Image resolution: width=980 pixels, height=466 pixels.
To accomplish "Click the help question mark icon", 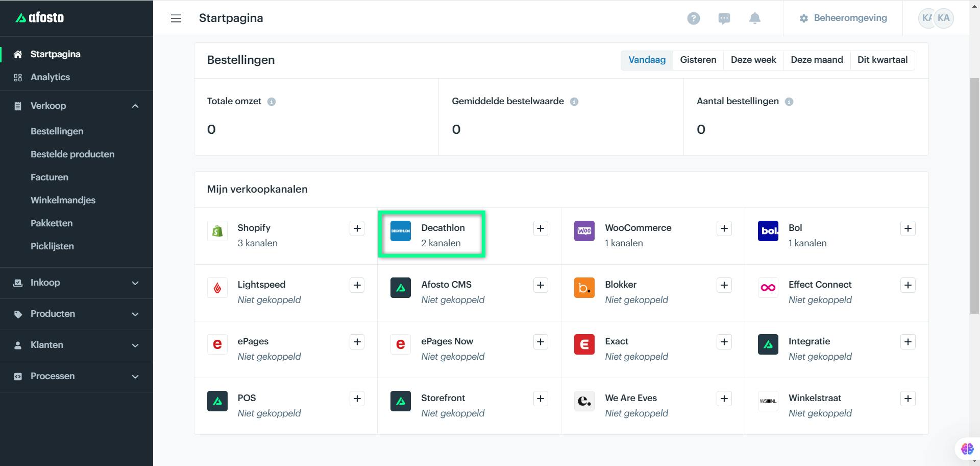I will click(x=693, y=18).
